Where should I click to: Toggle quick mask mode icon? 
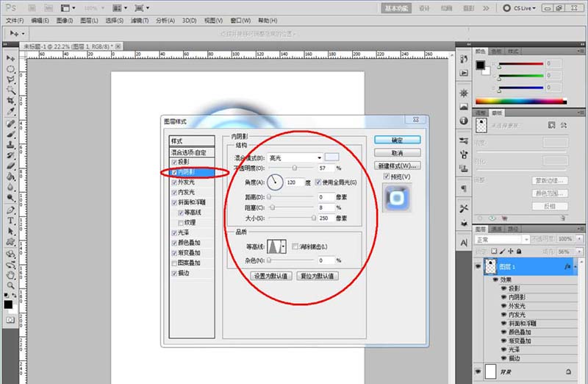(x=10, y=320)
